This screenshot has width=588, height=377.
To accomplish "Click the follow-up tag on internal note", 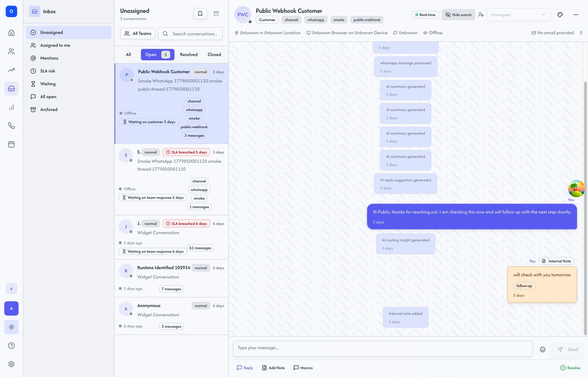I will [524, 286].
